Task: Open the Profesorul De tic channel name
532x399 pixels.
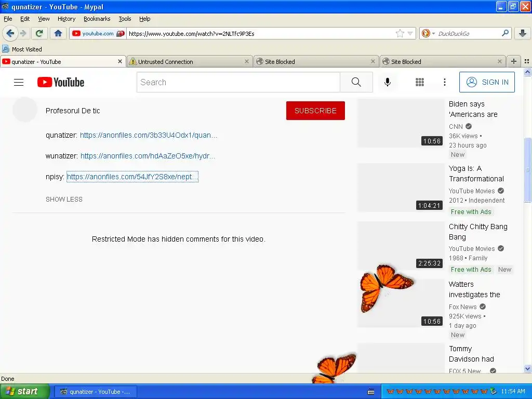Action: pyautogui.click(x=73, y=111)
